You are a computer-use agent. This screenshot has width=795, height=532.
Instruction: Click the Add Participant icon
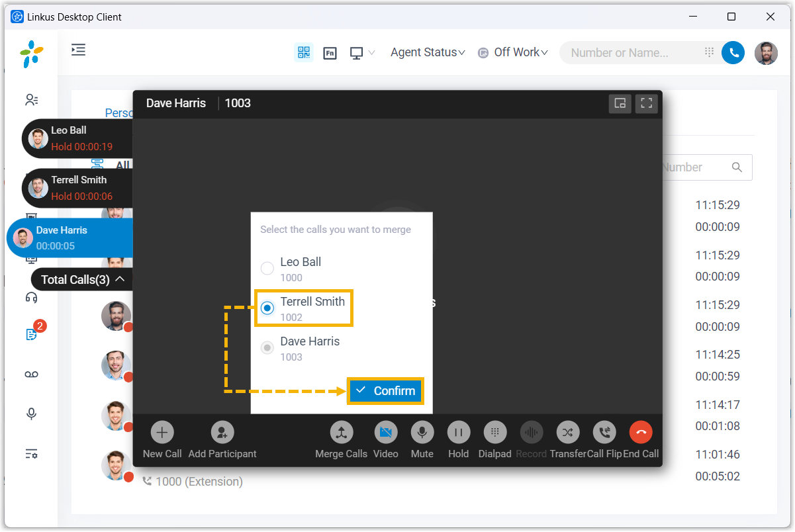pyautogui.click(x=222, y=433)
